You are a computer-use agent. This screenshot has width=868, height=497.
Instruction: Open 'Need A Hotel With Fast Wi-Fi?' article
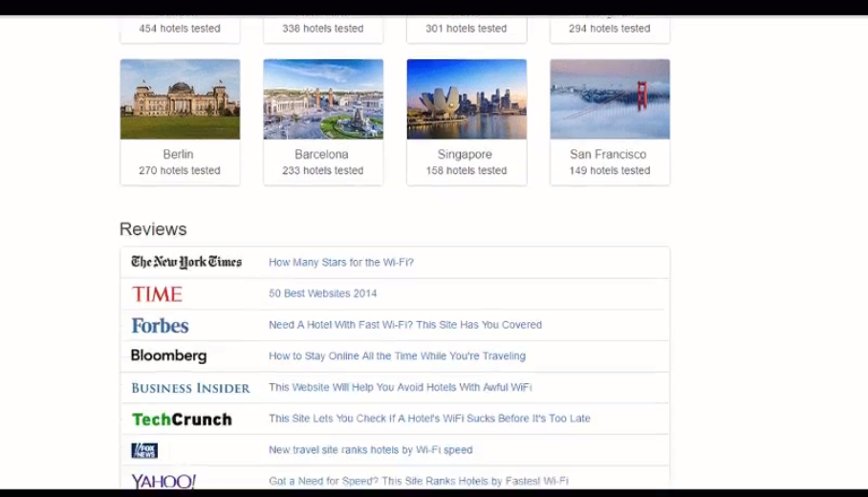[x=405, y=325]
